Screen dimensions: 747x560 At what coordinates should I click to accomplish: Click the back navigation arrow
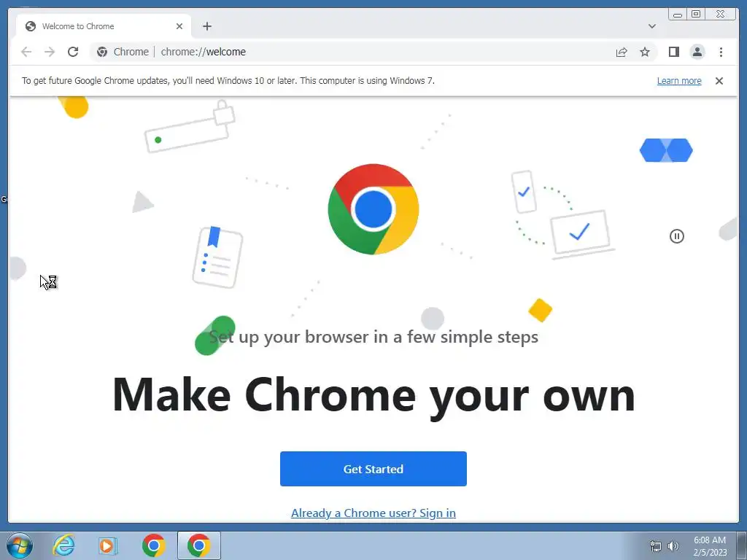click(x=26, y=52)
